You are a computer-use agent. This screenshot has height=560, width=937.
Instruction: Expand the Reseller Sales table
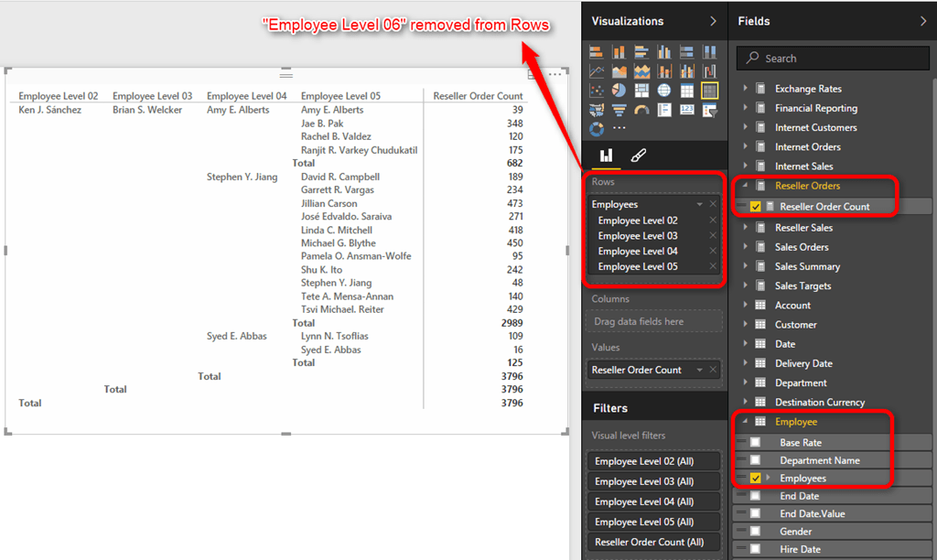(744, 227)
